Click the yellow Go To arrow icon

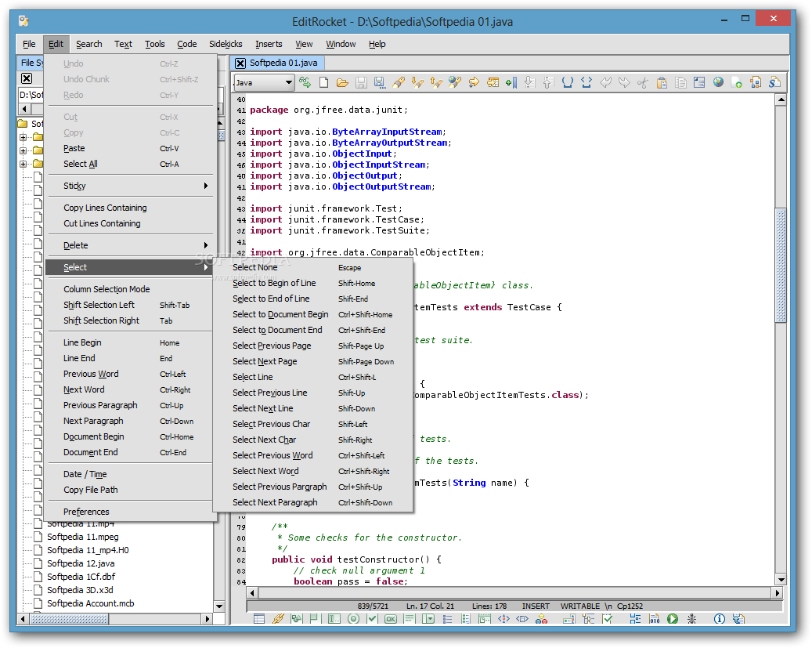(x=473, y=82)
